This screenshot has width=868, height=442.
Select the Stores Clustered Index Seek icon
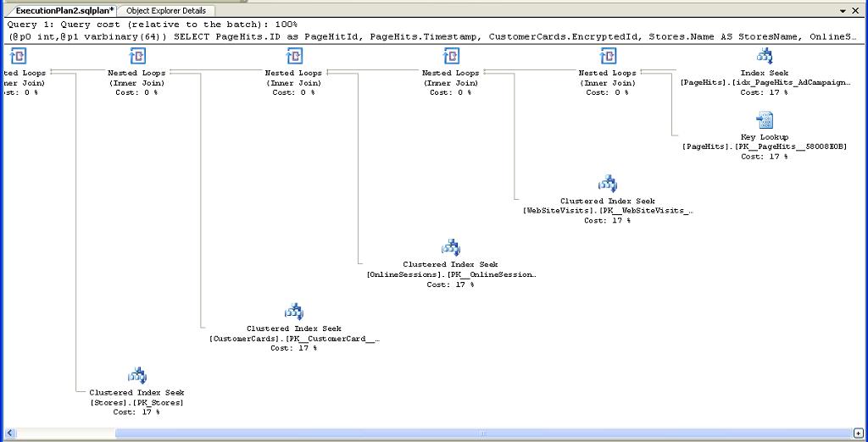136,375
